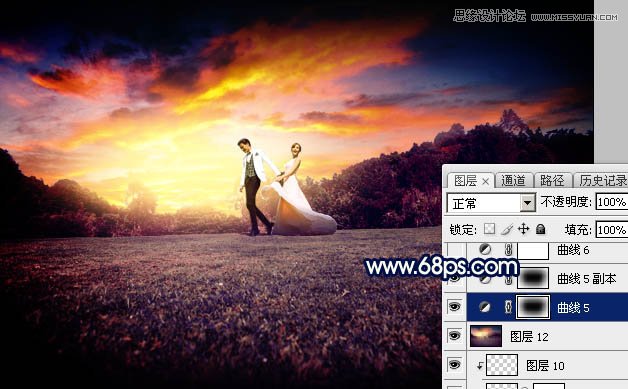This screenshot has height=389, width=628.
Task: Click mask link icon of 曲线 5
Action: pos(508,307)
